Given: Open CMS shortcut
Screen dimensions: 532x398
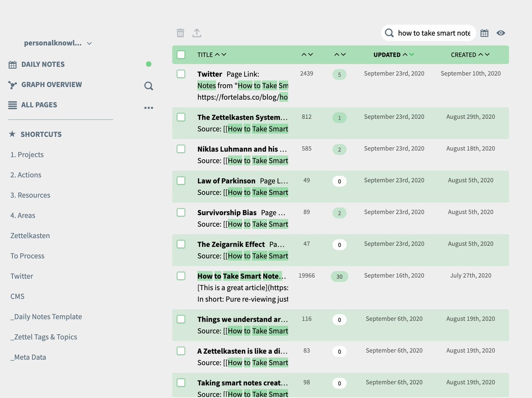Looking at the screenshot, I should (x=17, y=296).
